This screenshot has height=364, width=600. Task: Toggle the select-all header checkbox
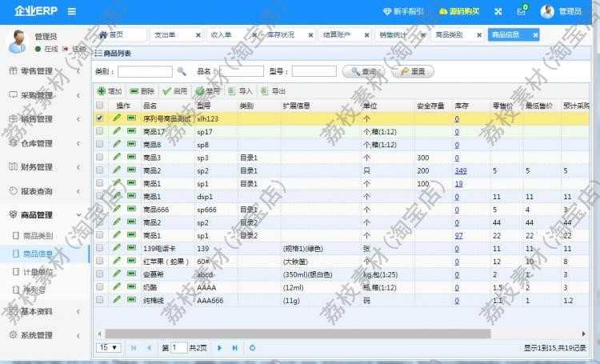click(100, 106)
